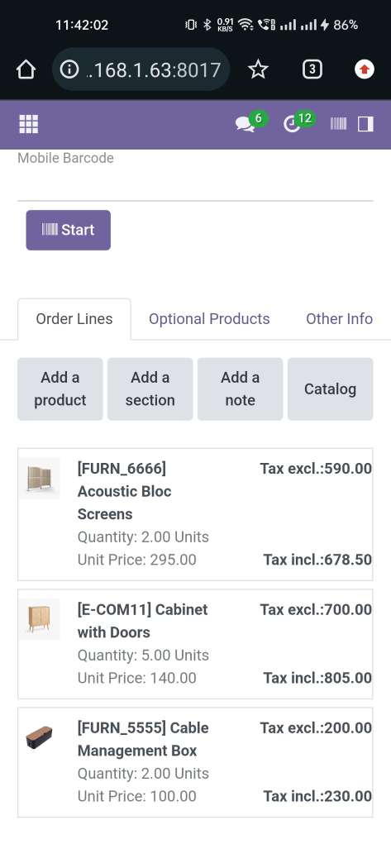Click the barcode Start button
The image size is (391, 868).
(68, 230)
